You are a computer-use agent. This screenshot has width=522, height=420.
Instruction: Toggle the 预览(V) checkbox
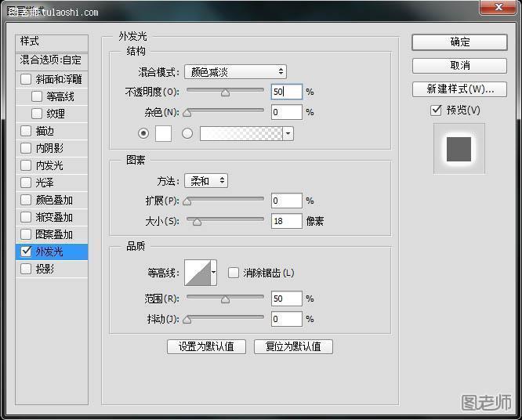(436, 110)
